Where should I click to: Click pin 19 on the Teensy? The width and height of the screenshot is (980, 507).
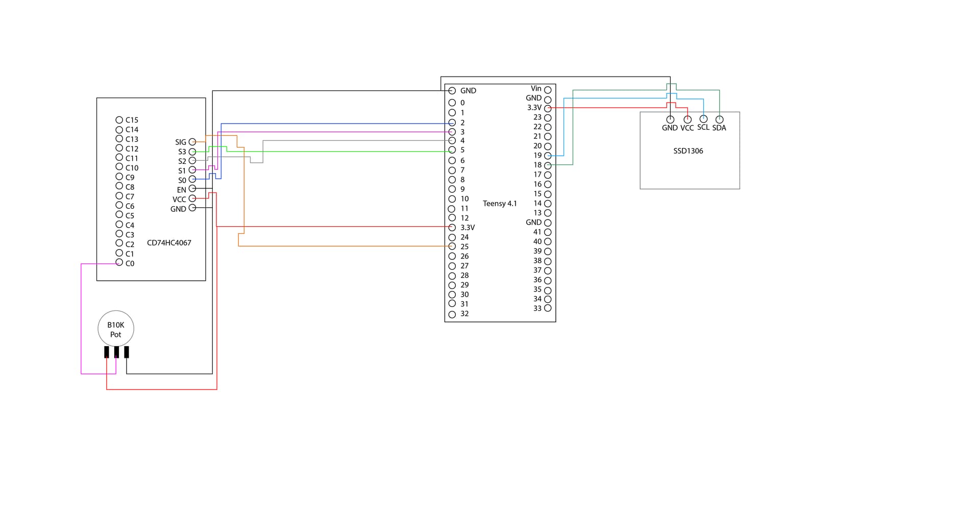(x=548, y=155)
